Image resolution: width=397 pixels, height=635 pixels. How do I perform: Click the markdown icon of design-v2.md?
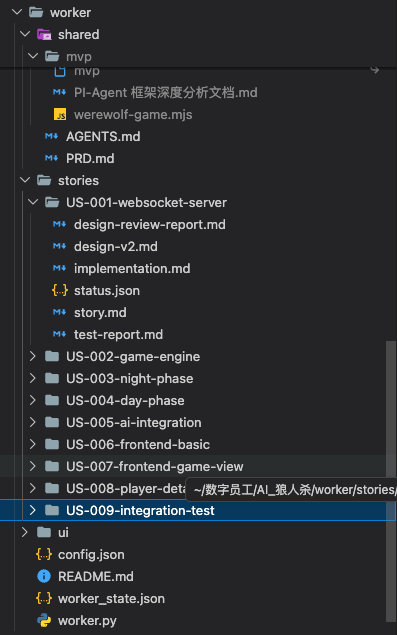pos(60,246)
